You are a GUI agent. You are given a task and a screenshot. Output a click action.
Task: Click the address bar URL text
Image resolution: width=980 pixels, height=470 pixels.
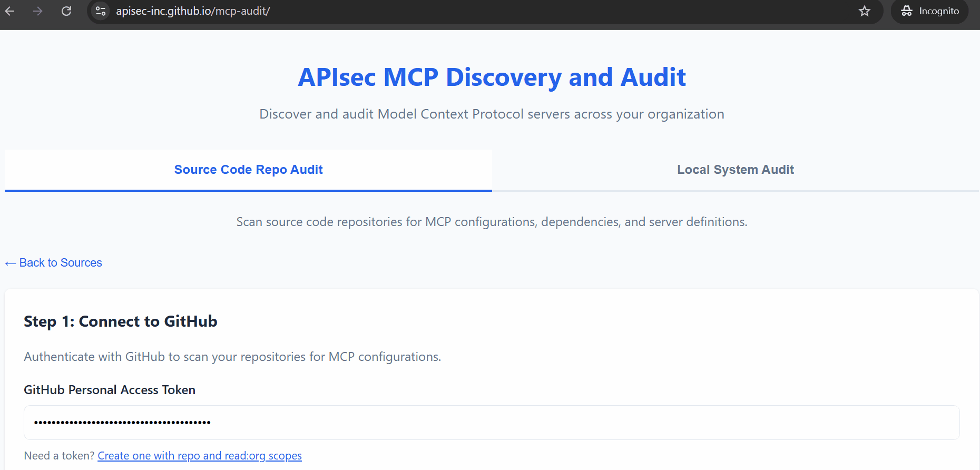coord(193,11)
